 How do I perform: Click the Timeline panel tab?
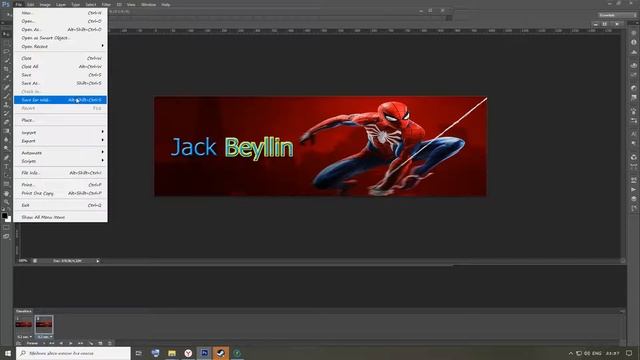(24, 311)
